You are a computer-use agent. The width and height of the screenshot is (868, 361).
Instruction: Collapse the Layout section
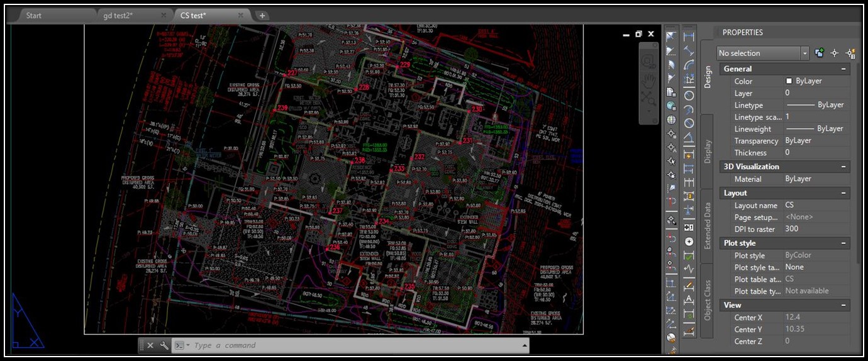(x=843, y=193)
